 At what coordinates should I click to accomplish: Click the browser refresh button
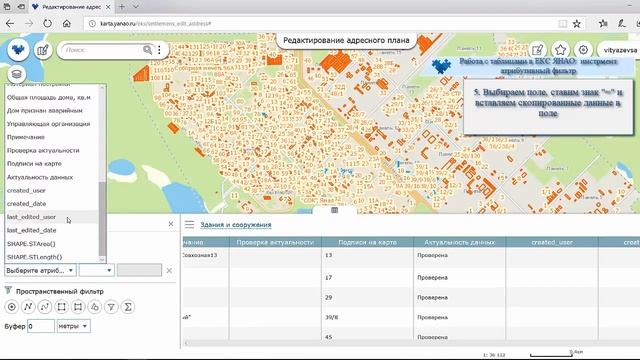pyautogui.click(x=47, y=24)
